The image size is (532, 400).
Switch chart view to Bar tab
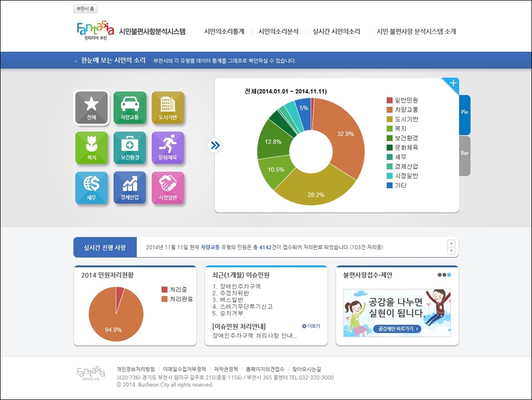click(465, 154)
